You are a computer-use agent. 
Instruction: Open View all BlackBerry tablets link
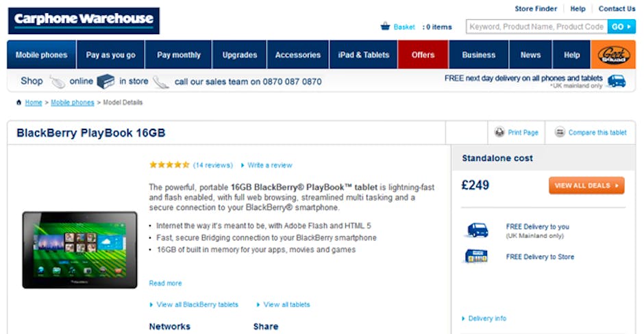[197, 305]
